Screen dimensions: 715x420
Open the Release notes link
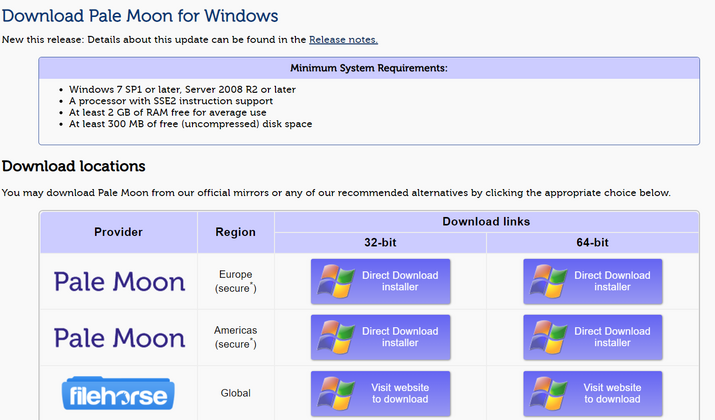coord(343,40)
